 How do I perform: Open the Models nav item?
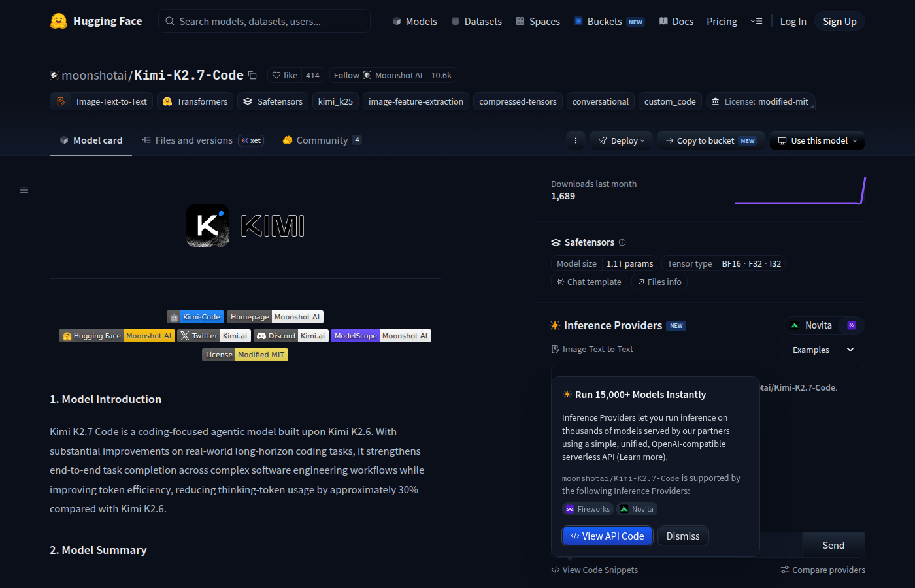point(414,21)
